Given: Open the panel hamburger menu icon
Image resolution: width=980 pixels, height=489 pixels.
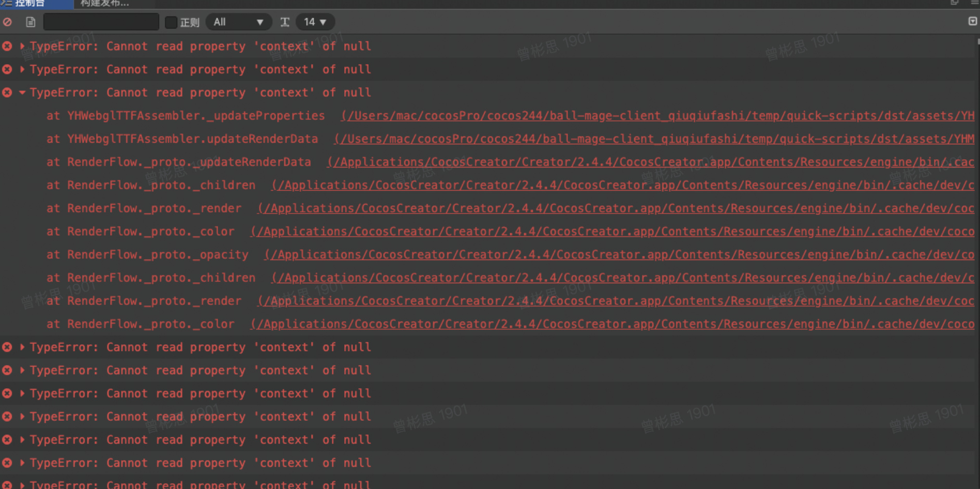Looking at the screenshot, I should point(974,3).
